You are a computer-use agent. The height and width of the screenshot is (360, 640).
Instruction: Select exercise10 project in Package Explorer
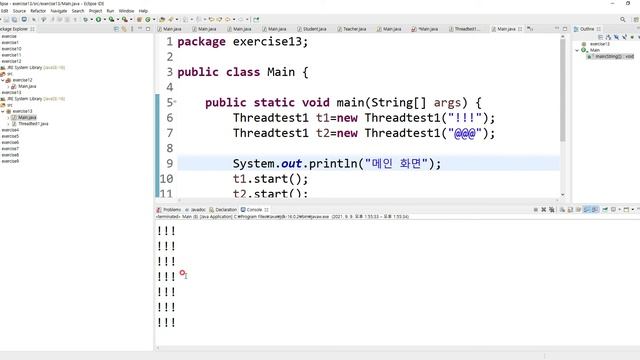pyautogui.click(x=11, y=49)
